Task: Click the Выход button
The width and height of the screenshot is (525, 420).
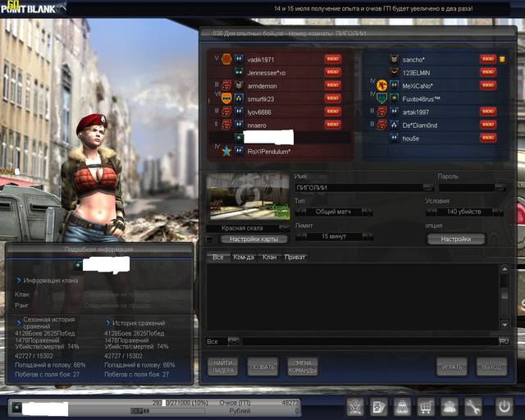Action: click(491, 367)
